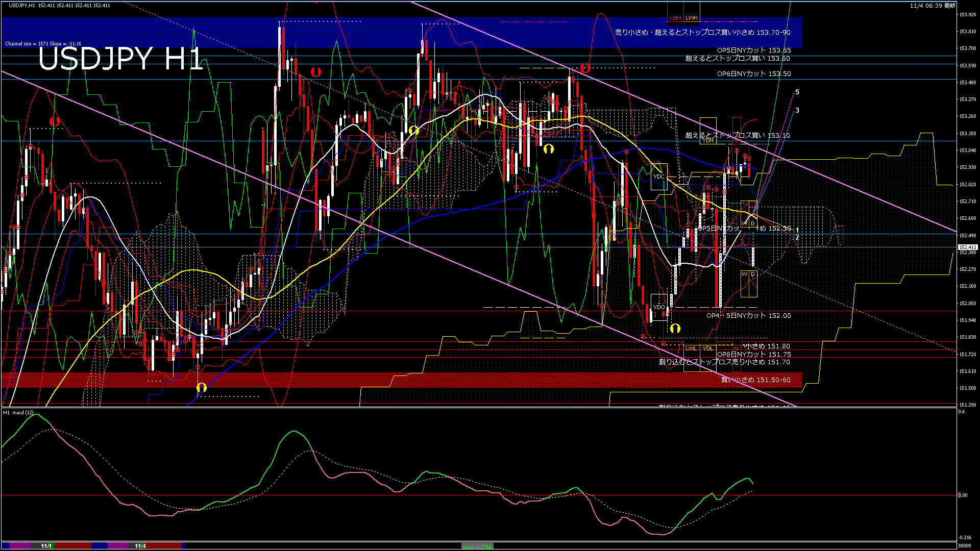Click the fan line label 3
This screenshot has height=551, width=980.
tap(797, 110)
